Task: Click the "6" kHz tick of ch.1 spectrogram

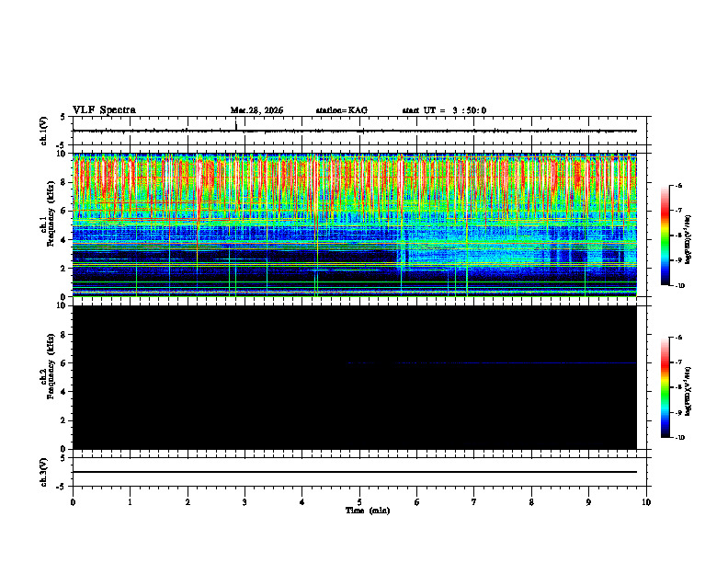Action: (64, 211)
